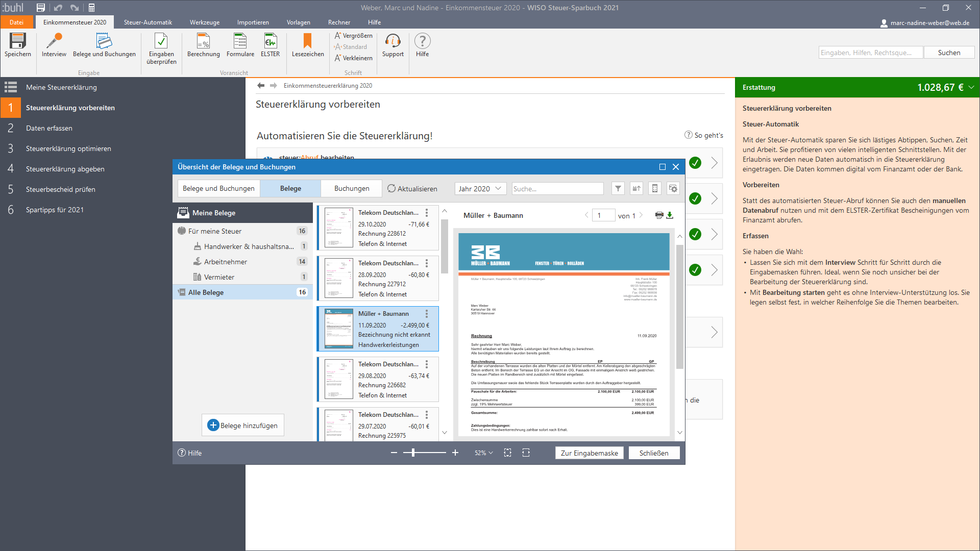980x551 pixels.
Task: Open the Jahr 2020 dropdown
Action: [x=480, y=189]
